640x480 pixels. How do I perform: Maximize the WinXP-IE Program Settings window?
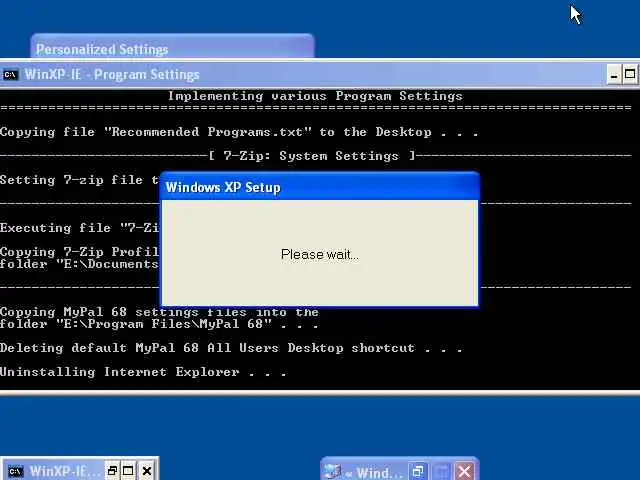coord(630,75)
